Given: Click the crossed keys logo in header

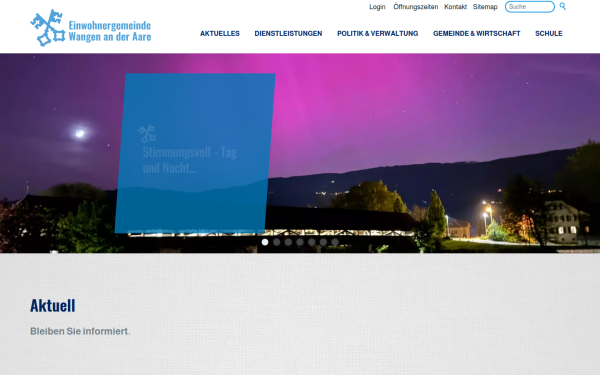Looking at the screenshot, I should (48, 28).
